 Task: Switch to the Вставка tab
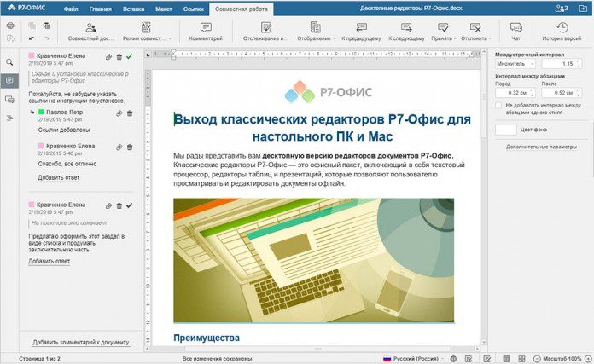pyautogui.click(x=133, y=9)
